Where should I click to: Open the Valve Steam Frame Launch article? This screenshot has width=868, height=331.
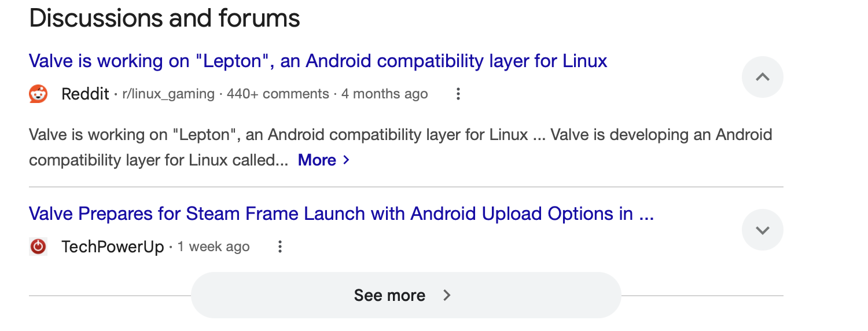341,214
